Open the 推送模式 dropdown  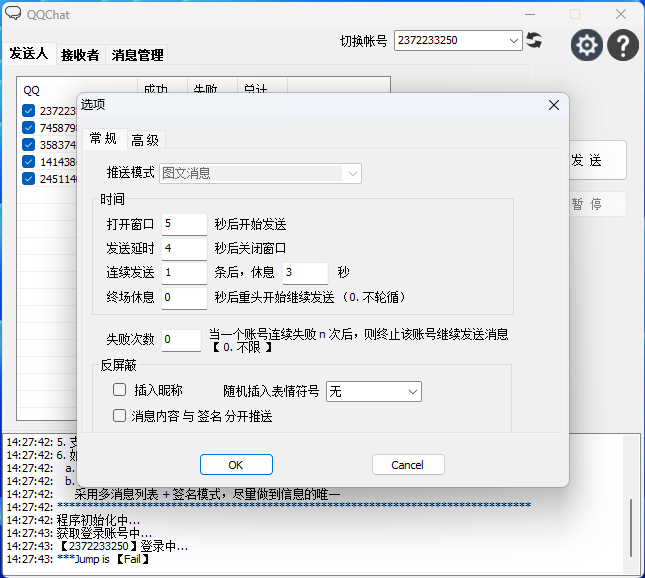click(x=260, y=173)
